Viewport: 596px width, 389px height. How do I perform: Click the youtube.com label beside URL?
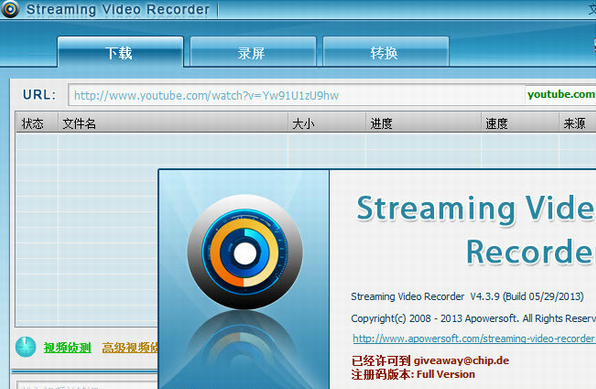(x=561, y=94)
